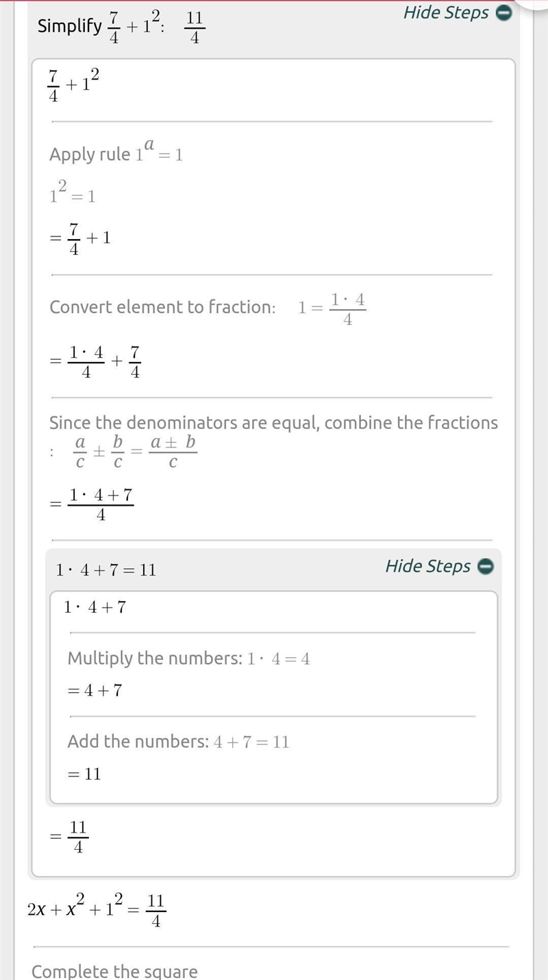Select the 'Multiply the numbers: 1·4=4' step
The width and height of the screenshot is (548, 980).
[x=188, y=659]
